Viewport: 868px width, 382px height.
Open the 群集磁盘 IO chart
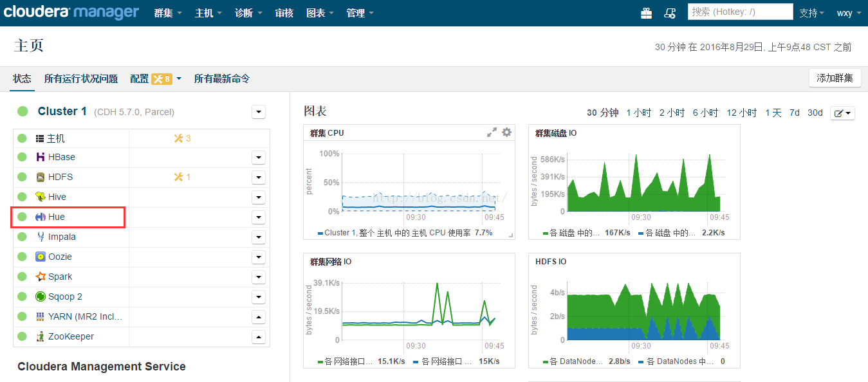coord(634,181)
